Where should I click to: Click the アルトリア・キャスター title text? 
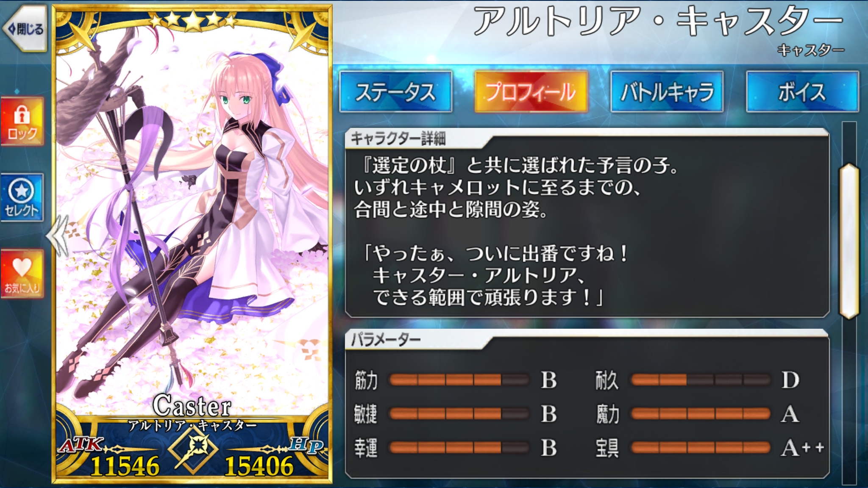pos(658,22)
